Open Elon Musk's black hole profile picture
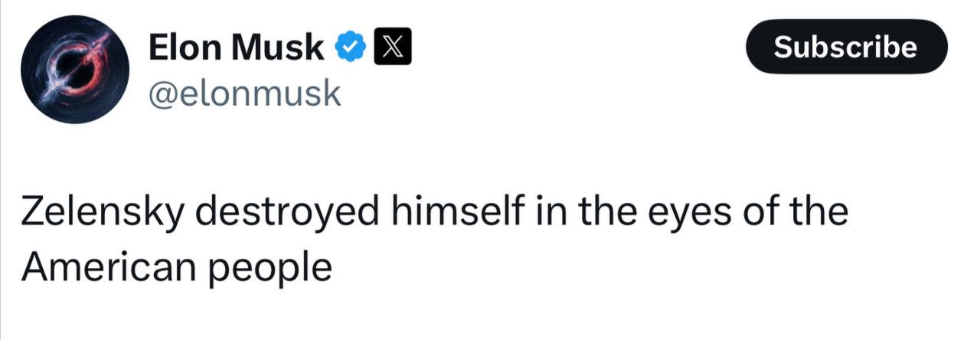This screenshot has height=340, width=980. [73, 70]
